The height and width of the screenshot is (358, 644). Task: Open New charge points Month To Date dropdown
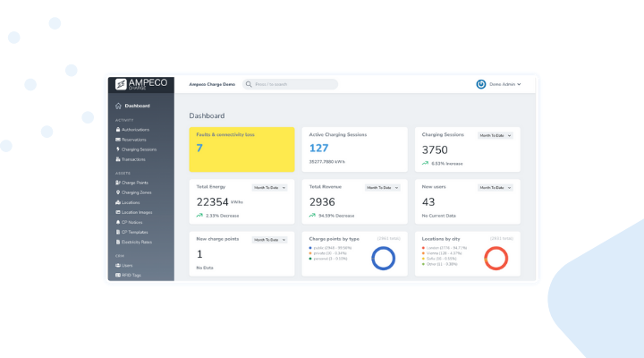click(x=269, y=240)
